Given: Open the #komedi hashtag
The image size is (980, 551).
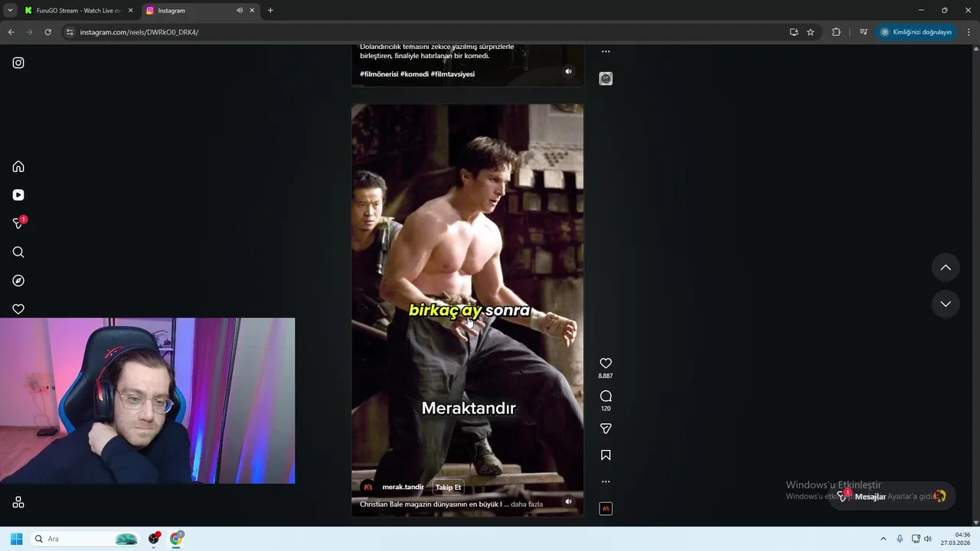Looking at the screenshot, I should pyautogui.click(x=414, y=74).
